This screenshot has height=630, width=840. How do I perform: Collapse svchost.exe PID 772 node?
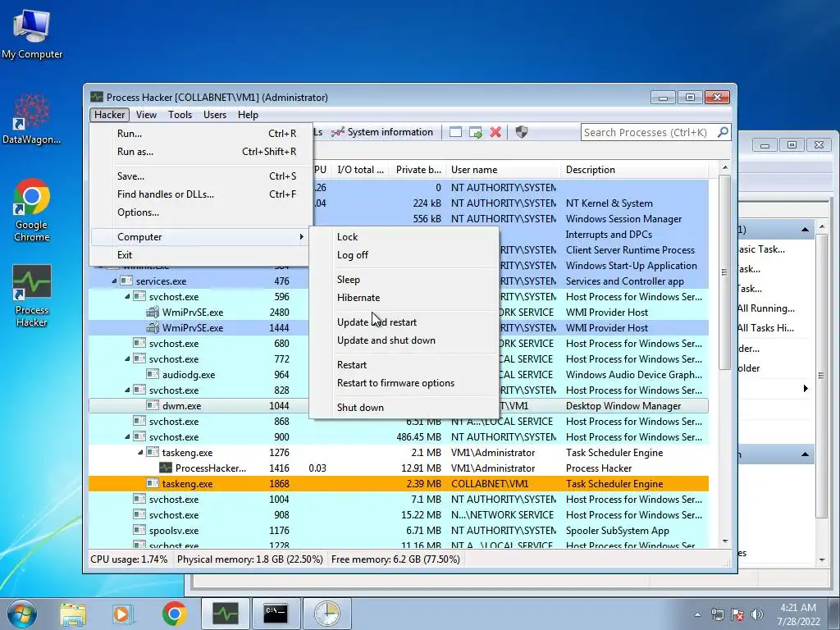pyautogui.click(x=127, y=359)
